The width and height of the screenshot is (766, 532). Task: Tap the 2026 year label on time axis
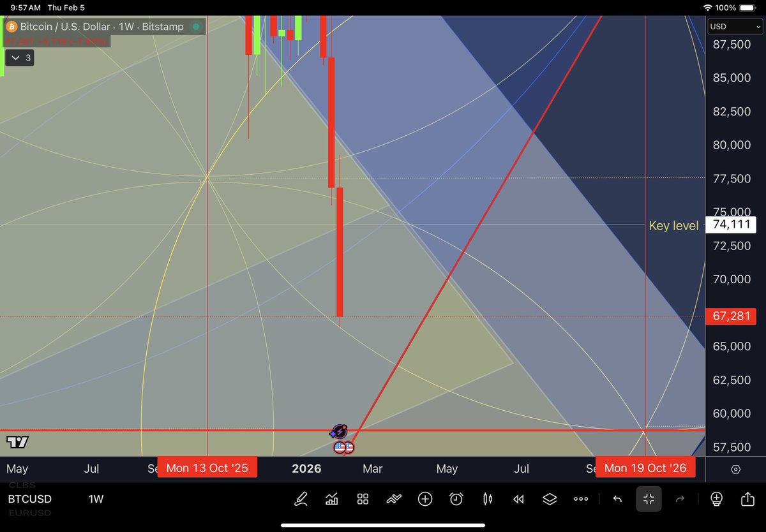(x=306, y=468)
